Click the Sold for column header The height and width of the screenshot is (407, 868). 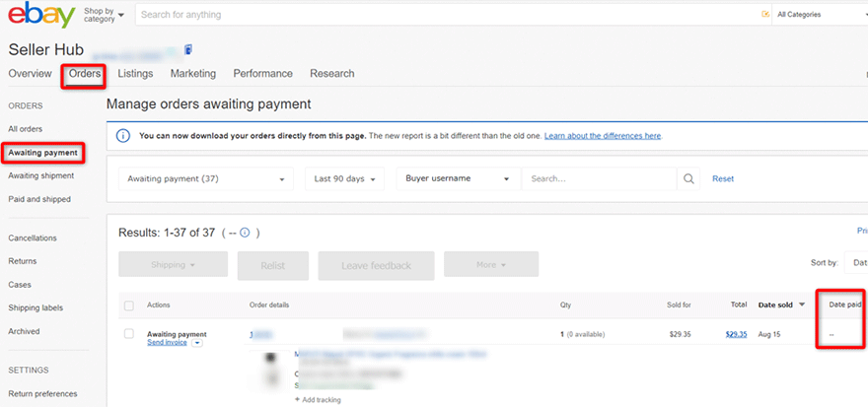[x=679, y=305]
